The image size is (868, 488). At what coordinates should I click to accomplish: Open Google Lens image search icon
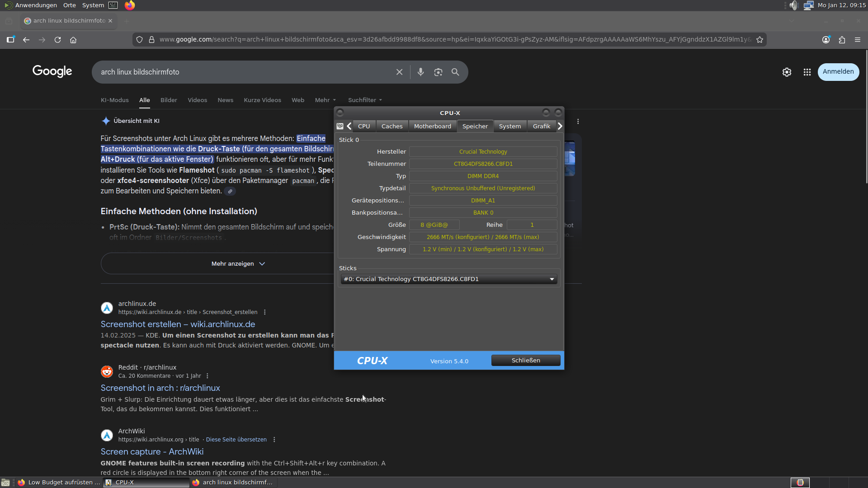[438, 72]
